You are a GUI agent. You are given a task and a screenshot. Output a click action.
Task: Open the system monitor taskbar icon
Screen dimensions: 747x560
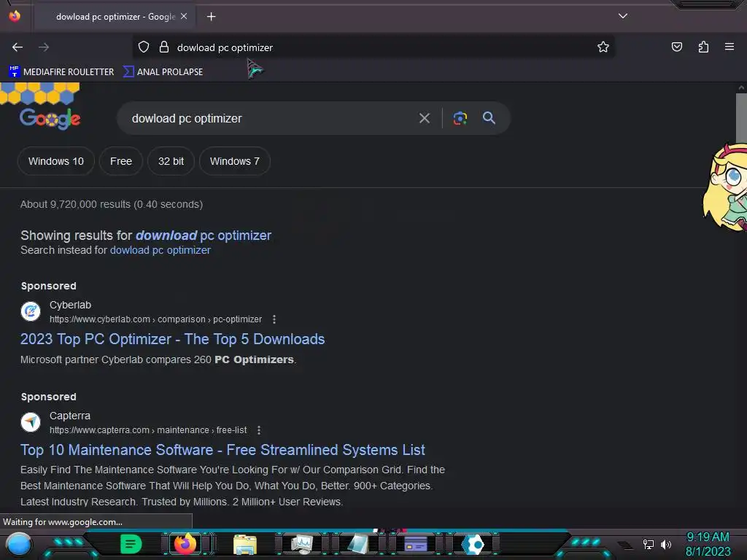[302, 544]
